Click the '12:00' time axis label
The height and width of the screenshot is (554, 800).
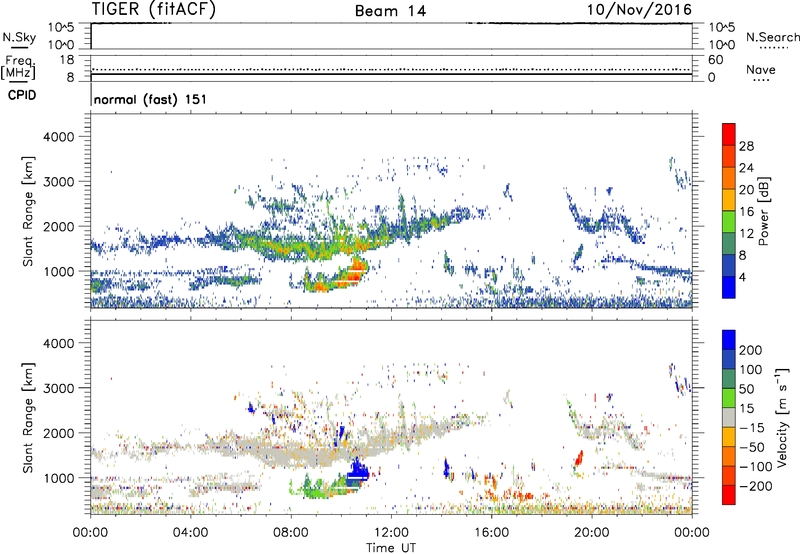pyautogui.click(x=391, y=533)
